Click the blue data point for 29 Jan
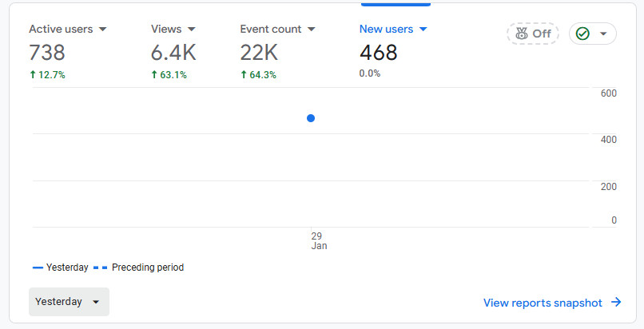 point(311,118)
